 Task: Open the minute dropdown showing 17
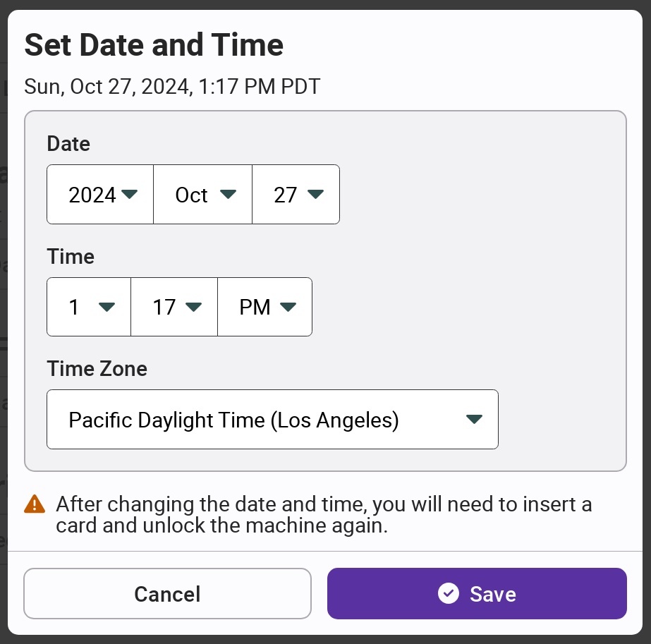[x=174, y=307]
